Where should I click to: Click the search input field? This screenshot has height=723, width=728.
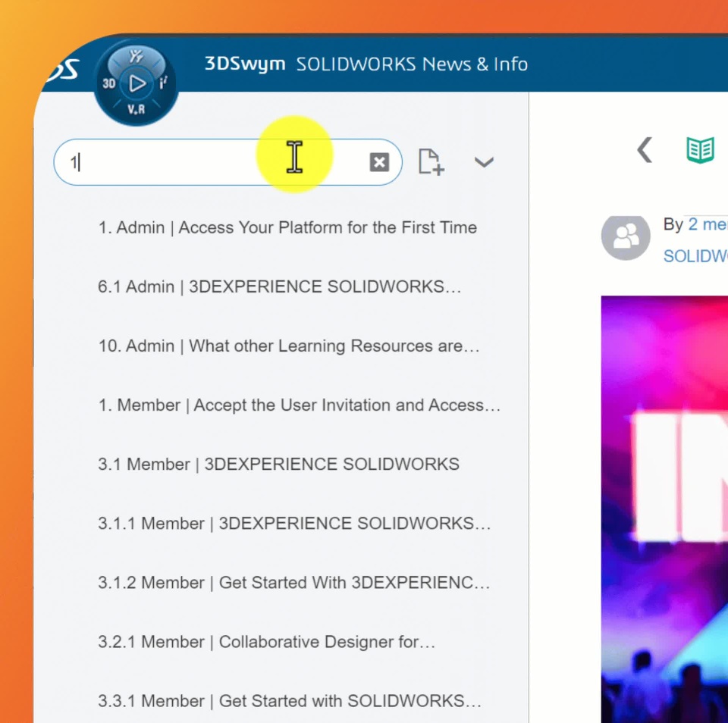(x=227, y=162)
